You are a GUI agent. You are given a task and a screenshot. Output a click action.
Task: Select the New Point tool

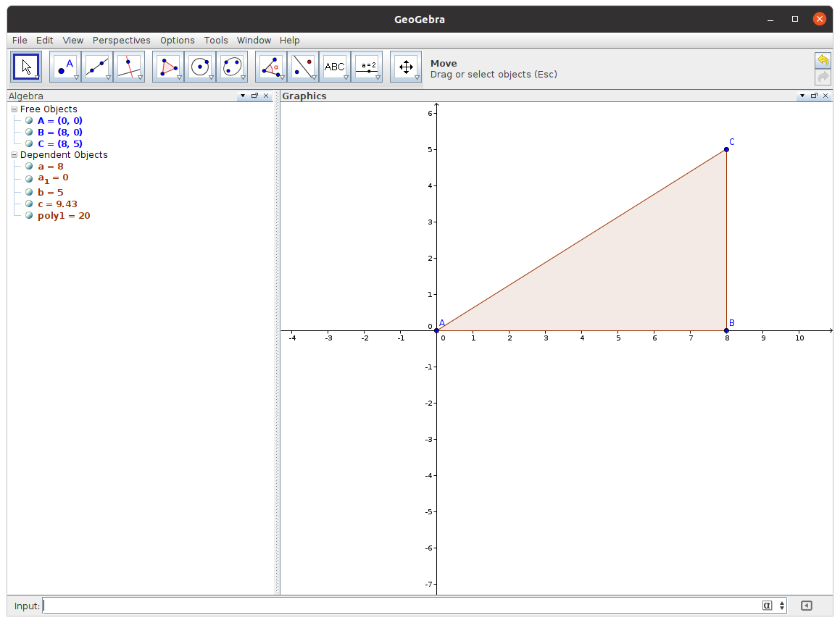[x=65, y=67]
